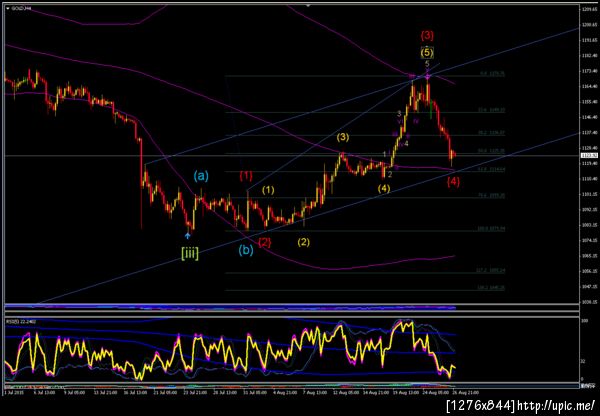Select the cyan (b) wave label
Viewport: 600px width, 416px height.
(x=246, y=250)
